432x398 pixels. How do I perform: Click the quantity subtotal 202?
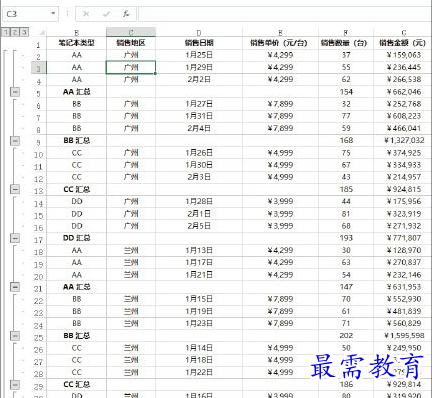coord(346,336)
